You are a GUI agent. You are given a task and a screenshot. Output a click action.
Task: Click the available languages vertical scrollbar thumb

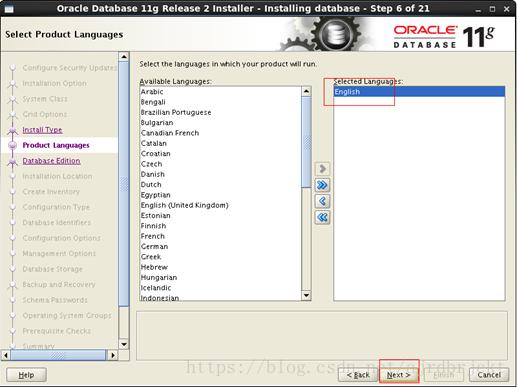point(306,142)
